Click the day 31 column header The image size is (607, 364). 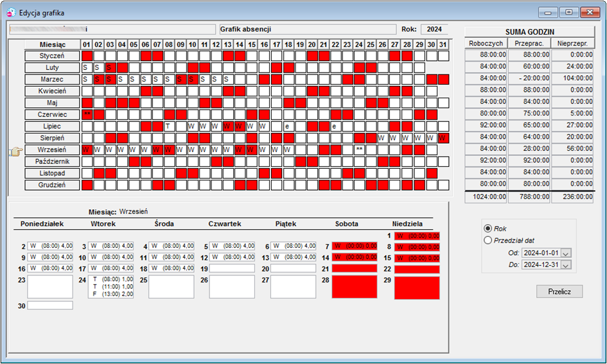443,44
